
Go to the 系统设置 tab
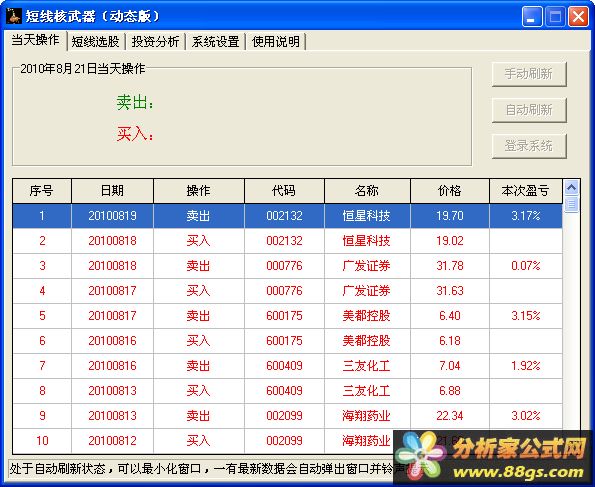pyautogui.click(x=215, y=41)
